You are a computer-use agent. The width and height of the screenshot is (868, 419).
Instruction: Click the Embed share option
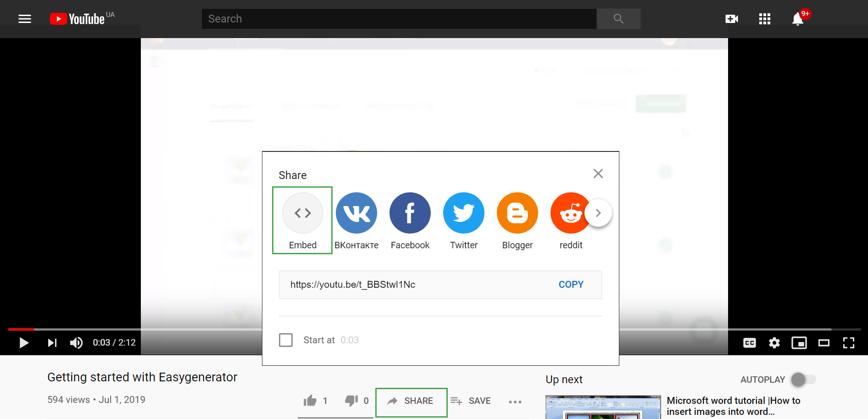coord(302,213)
